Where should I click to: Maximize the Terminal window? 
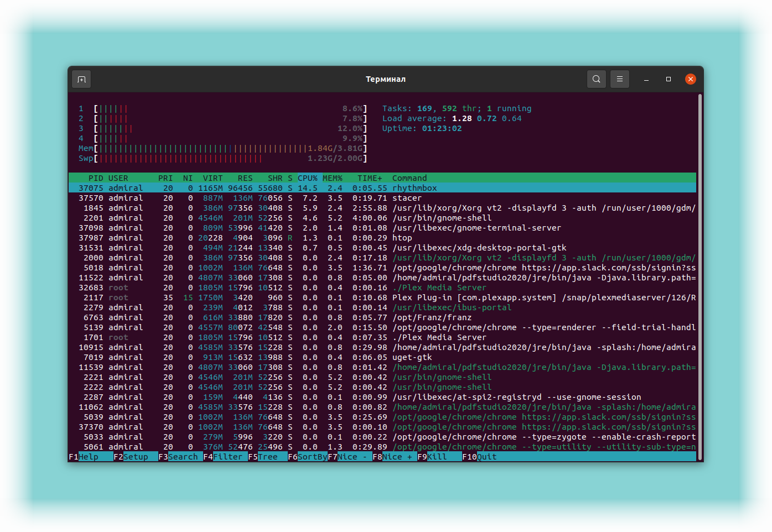point(669,79)
